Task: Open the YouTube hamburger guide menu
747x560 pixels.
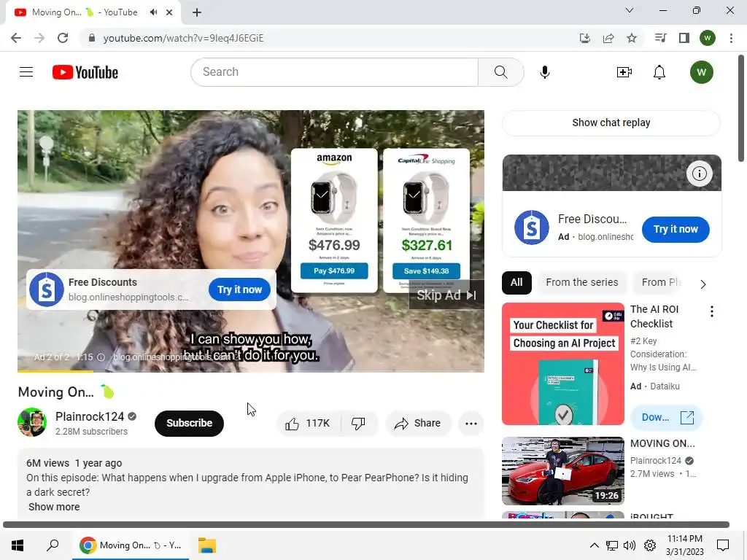Action: click(26, 72)
